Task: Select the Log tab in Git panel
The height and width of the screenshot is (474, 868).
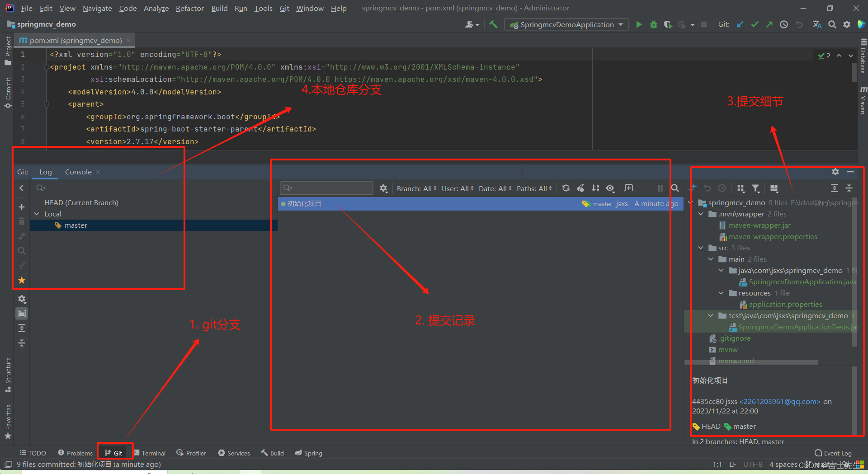Action: tap(45, 172)
